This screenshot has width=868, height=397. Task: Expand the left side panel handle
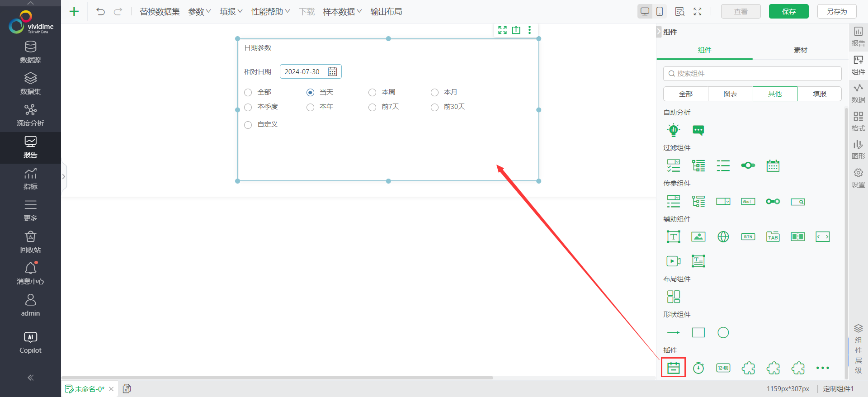click(64, 177)
